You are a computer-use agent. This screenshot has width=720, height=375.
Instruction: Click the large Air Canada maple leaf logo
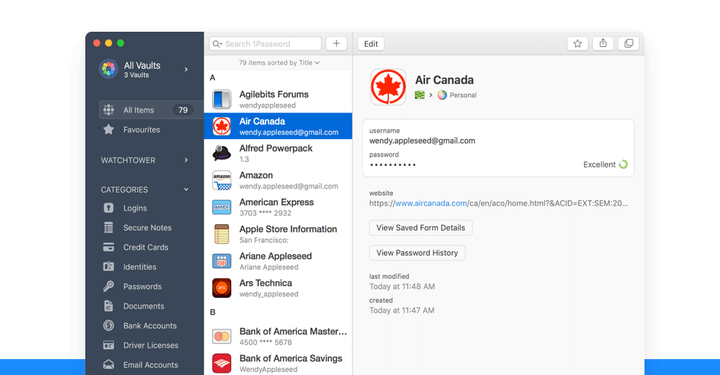pos(388,87)
